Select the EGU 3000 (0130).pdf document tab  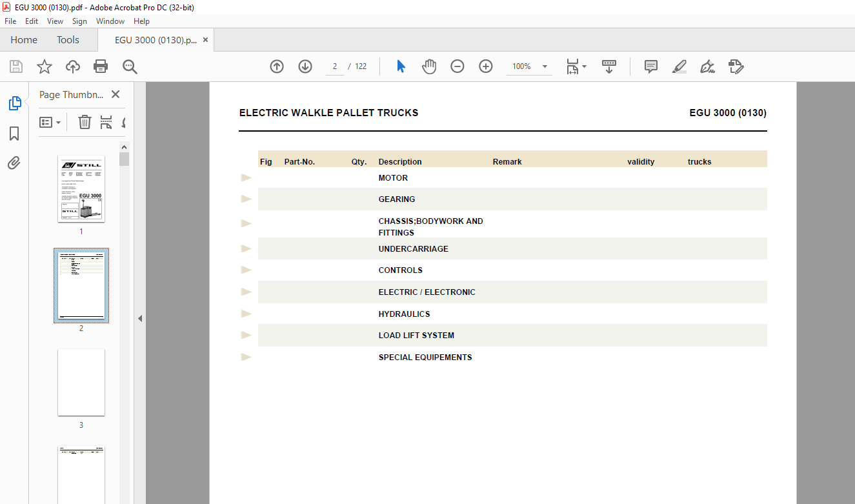point(156,40)
